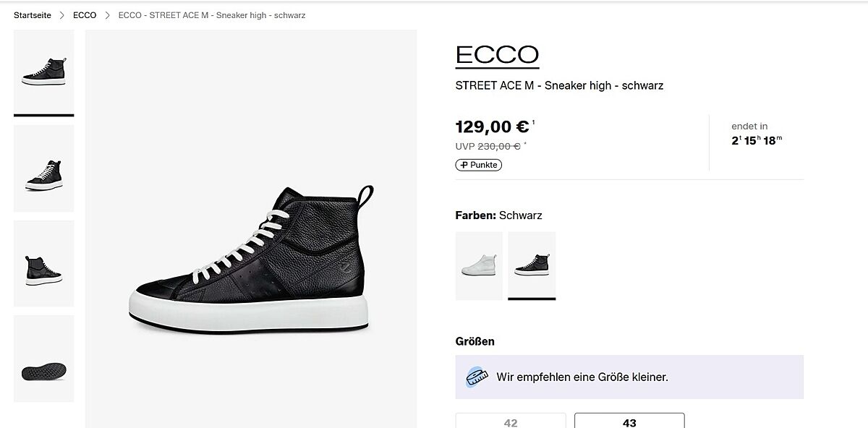Image resolution: width=868 pixels, height=428 pixels.
Task: Click the measuring tape icon
Action: point(477,377)
